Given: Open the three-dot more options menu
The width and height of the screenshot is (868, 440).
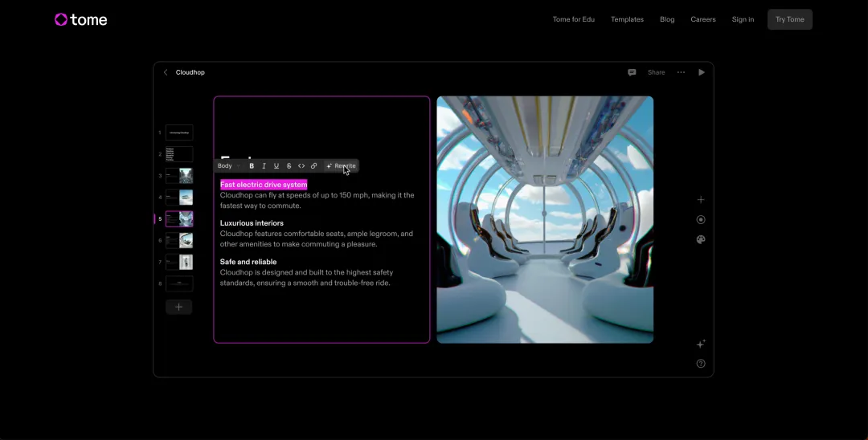Looking at the screenshot, I should point(681,72).
